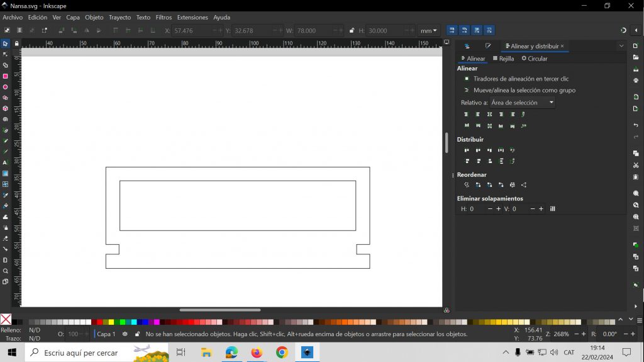Click the Zoom magnifier tool

click(5, 271)
